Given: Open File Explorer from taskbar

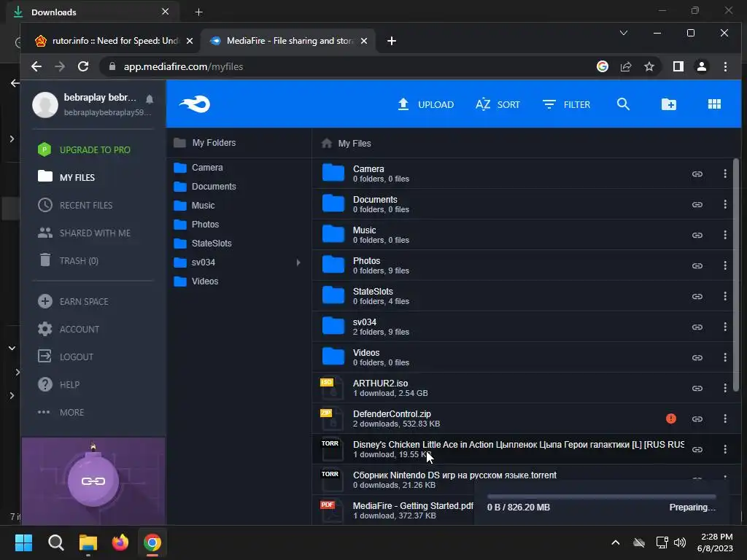Looking at the screenshot, I should 88,542.
